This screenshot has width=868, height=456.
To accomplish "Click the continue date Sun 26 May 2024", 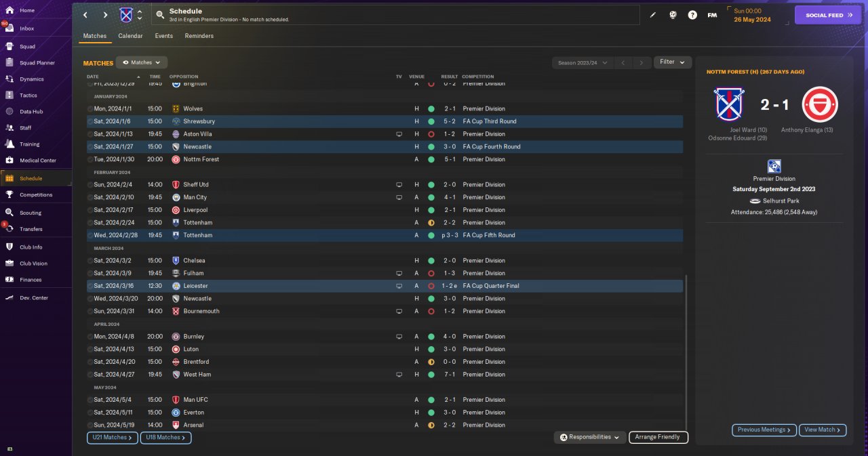I will tap(752, 15).
